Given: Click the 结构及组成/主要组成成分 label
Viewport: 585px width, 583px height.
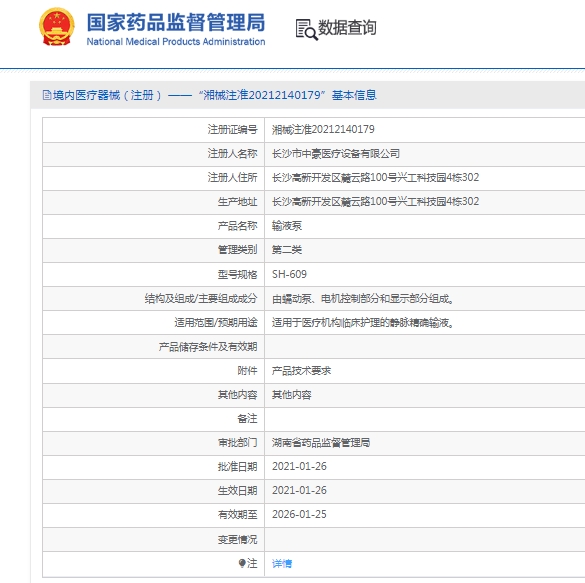Looking at the screenshot, I should point(201,299).
